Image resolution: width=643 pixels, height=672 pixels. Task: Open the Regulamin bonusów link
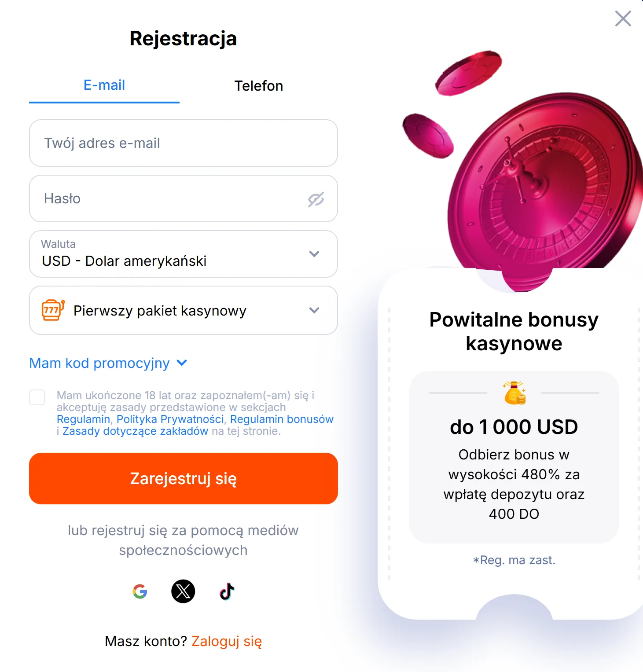point(282,419)
